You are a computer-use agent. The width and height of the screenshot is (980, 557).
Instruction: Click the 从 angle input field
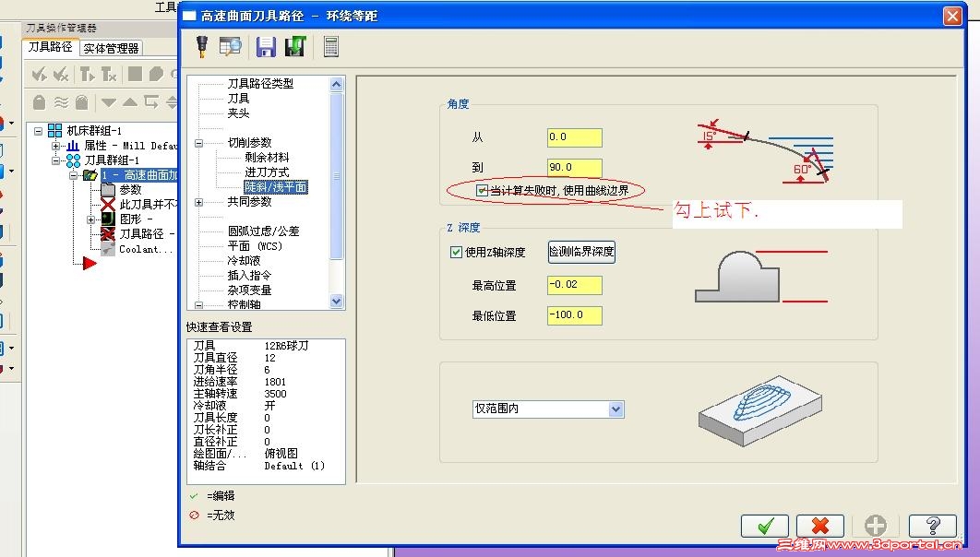tap(574, 137)
